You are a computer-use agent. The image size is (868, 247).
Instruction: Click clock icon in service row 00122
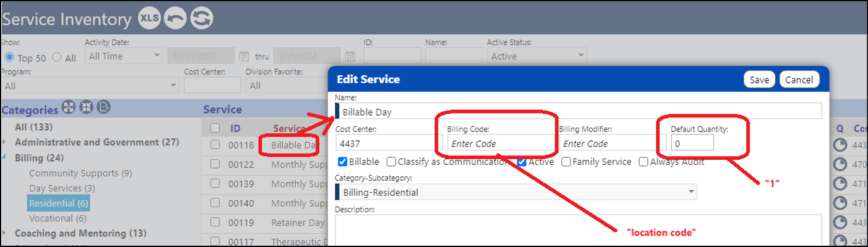click(x=840, y=165)
